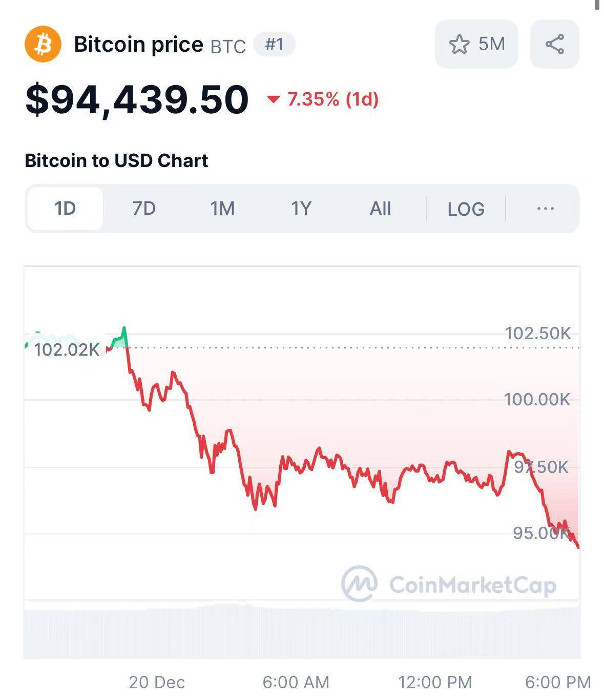
Task: Click the 102.02K opening price label
Action: click(x=67, y=350)
